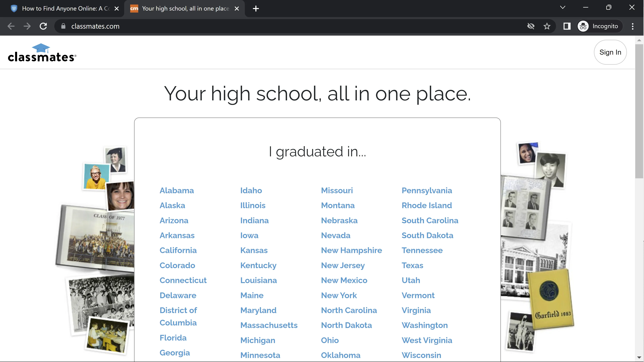Bookmark this page with star icon
This screenshot has width=644, height=362.
click(x=547, y=26)
